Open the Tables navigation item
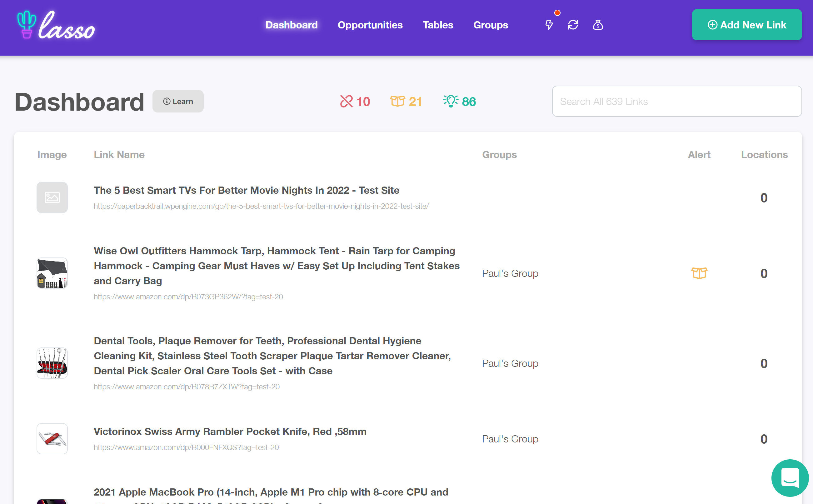This screenshot has height=504, width=813. point(438,25)
